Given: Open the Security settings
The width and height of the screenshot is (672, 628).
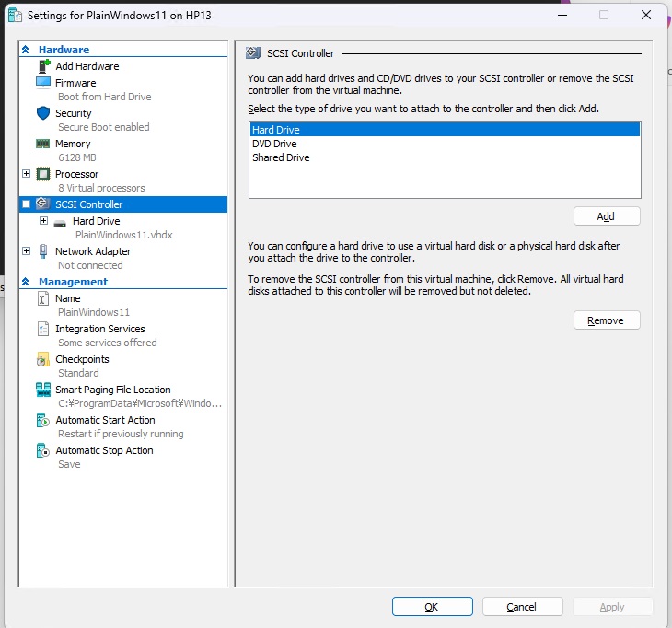Looking at the screenshot, I should [74, 113].
